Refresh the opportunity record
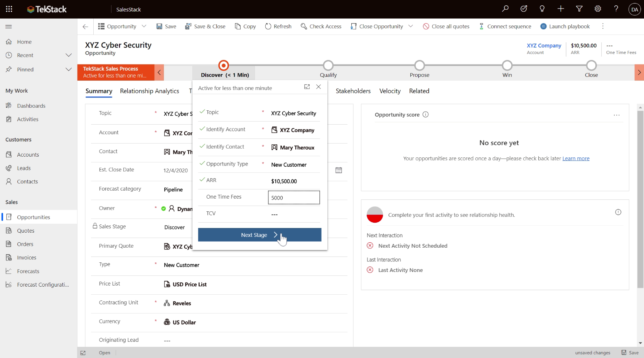 coord(278,26)
